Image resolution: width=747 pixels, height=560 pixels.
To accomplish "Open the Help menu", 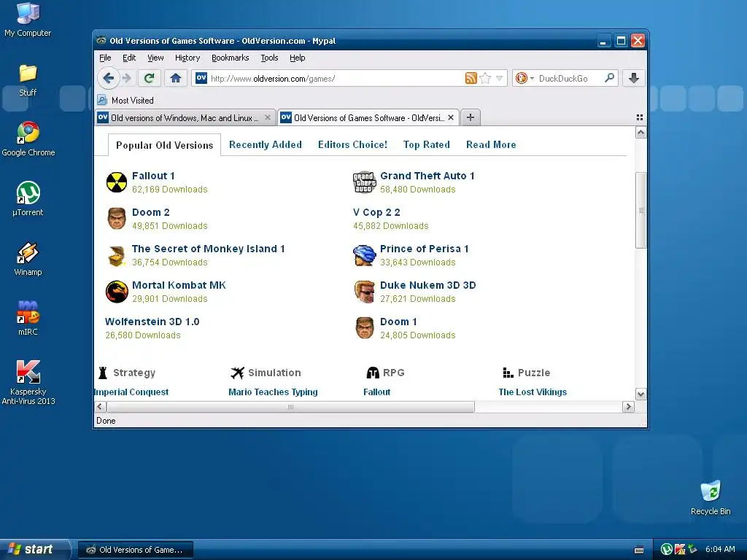I will 298,58.
